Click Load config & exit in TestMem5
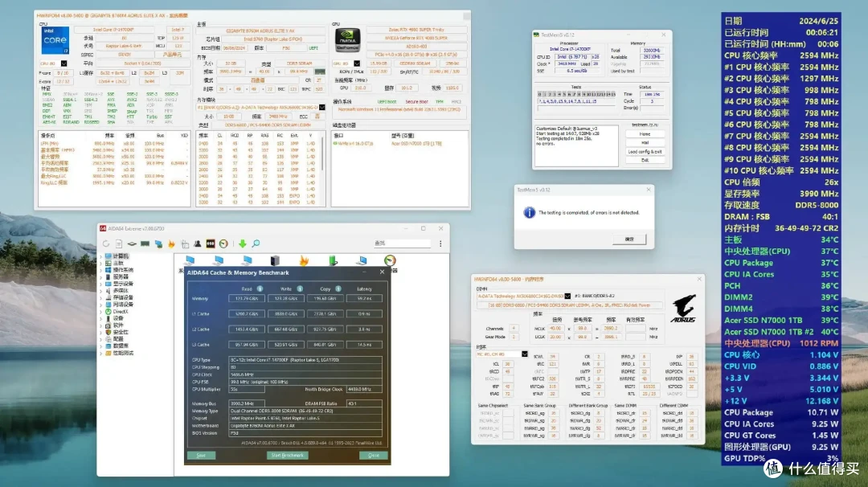Viewport: 868px width, 487px height. click(645, 152)
